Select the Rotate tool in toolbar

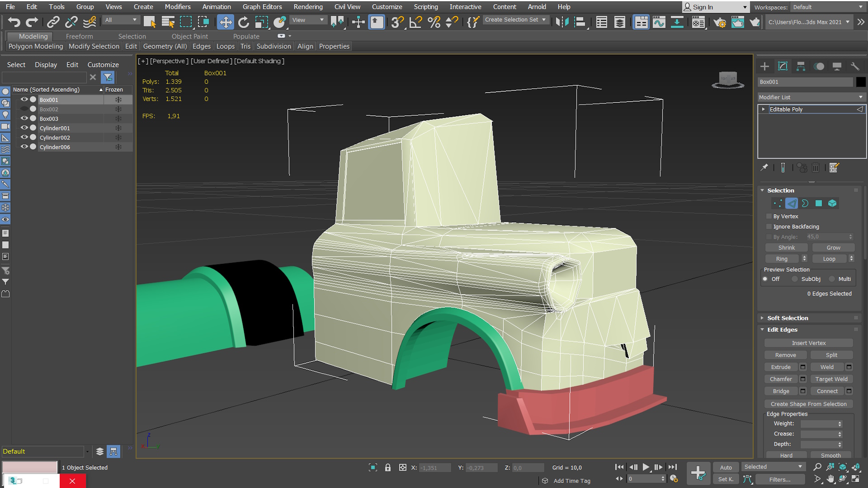(x=244, y=22)
